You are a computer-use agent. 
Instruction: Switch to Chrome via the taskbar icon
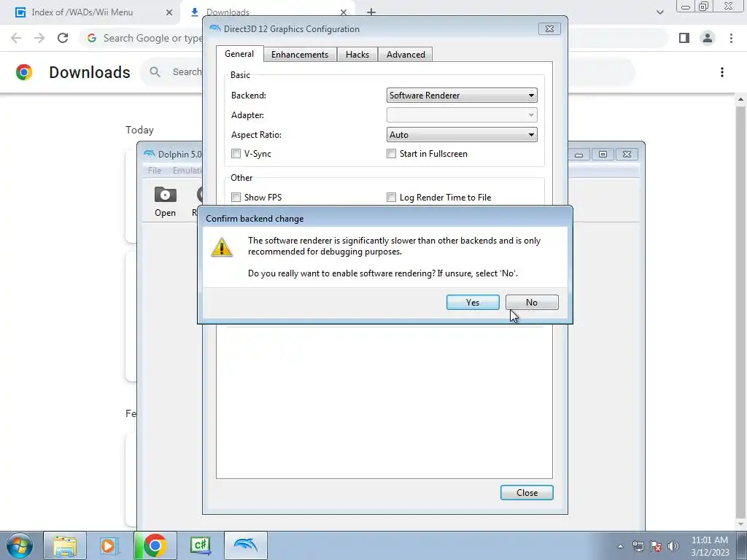(x=155, y=545)
